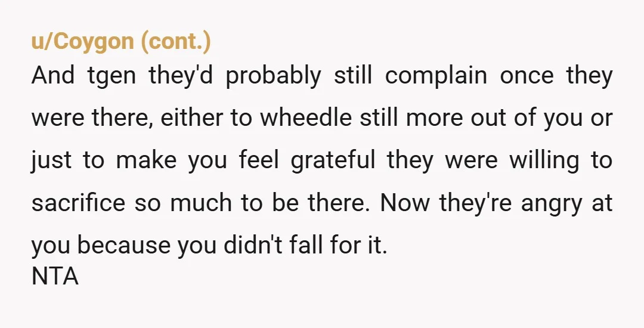Click the word "And" starting the comment

53,76
